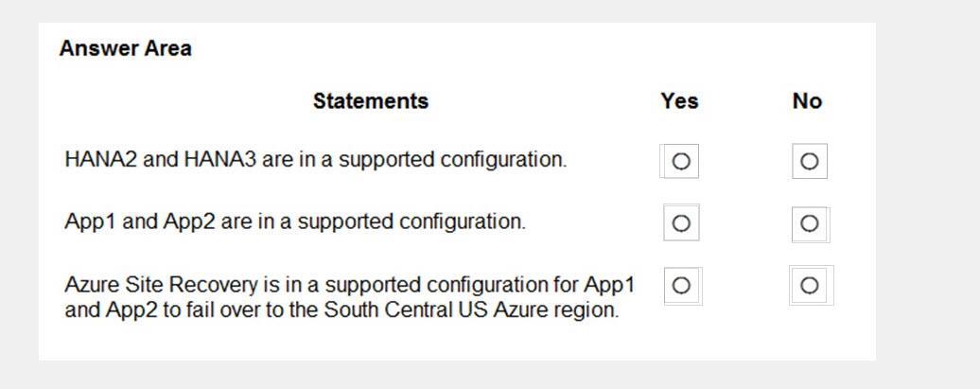Image resolution: width=980 pixels, height=389 pixels.
Task: Click the No column header
Action: coord(807,100)
